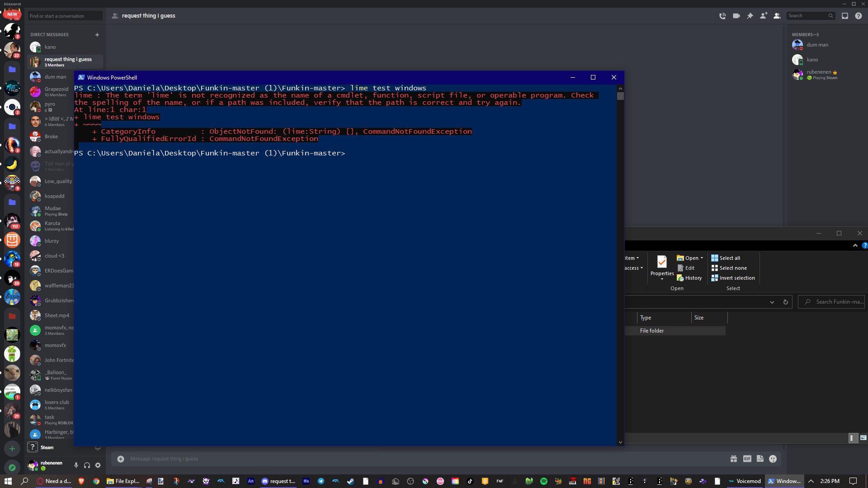The image size is (868, 488).
Task: Expand the Members list in Discord
Action: (x=777, y=15)
